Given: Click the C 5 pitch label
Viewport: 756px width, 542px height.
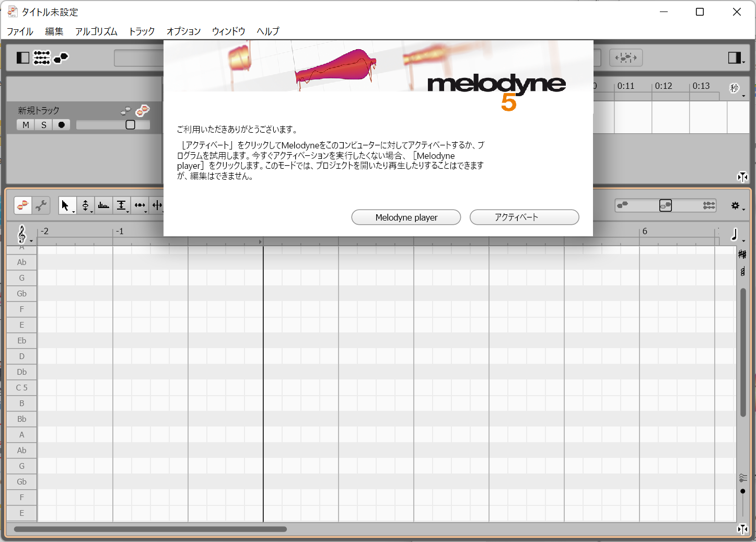Looking at the screenshot, I should click(21, 388).
